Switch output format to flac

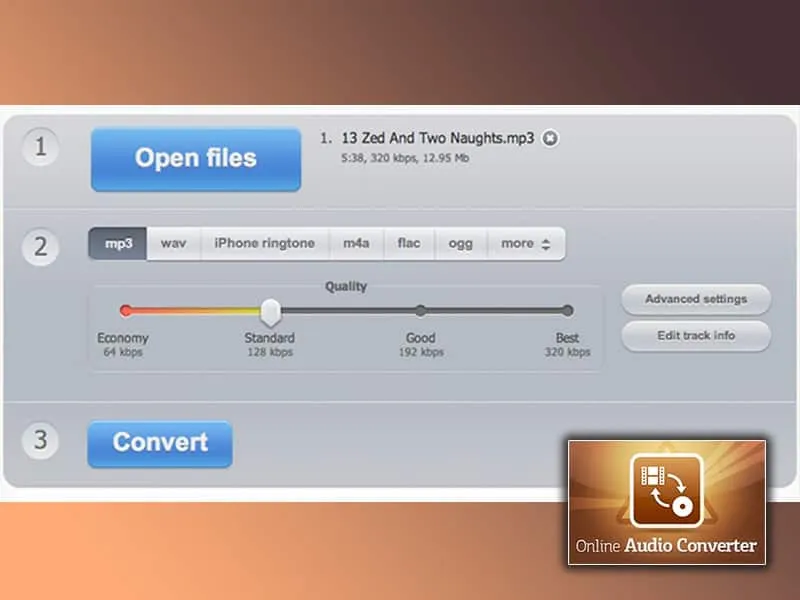408,244
